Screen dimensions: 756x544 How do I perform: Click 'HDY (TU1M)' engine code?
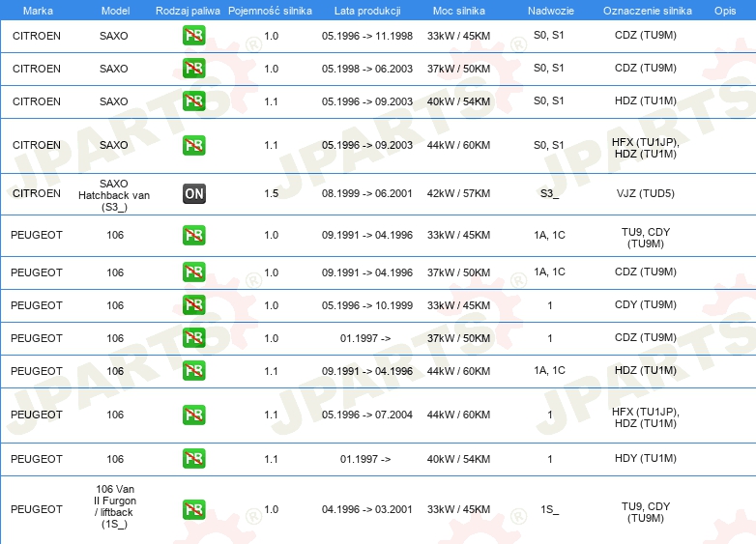click(645, 458)
